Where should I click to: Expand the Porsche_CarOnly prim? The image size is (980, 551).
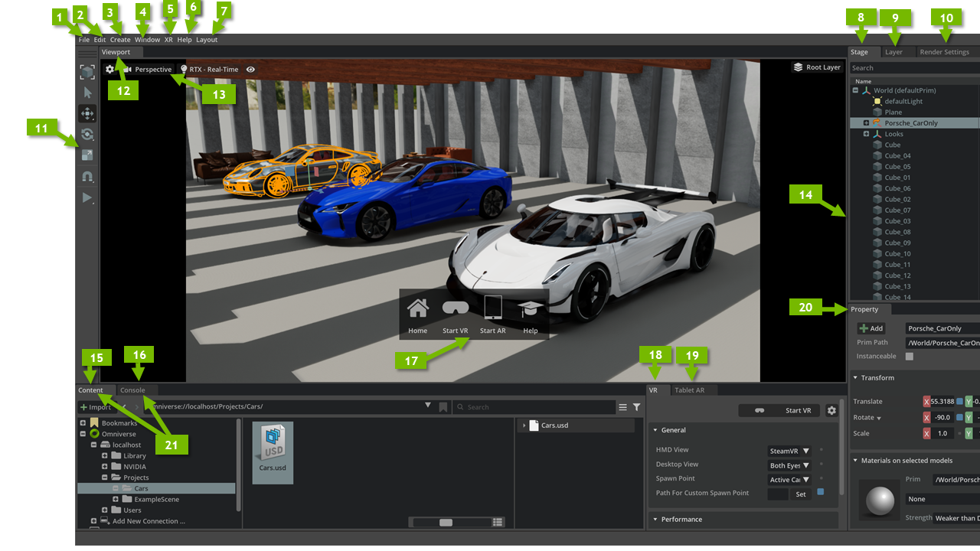(x=866, y=122)
